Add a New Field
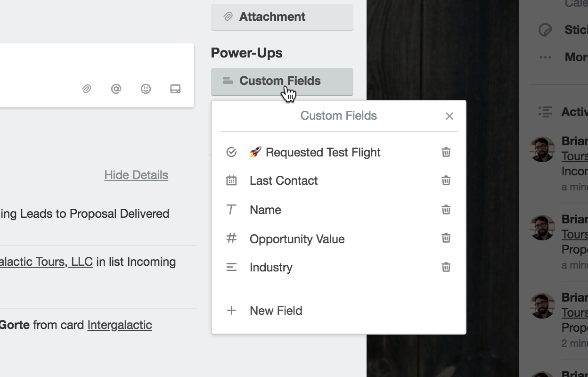Image resolution: width=588 pixels, height=377 pixels. click(276, 311)
